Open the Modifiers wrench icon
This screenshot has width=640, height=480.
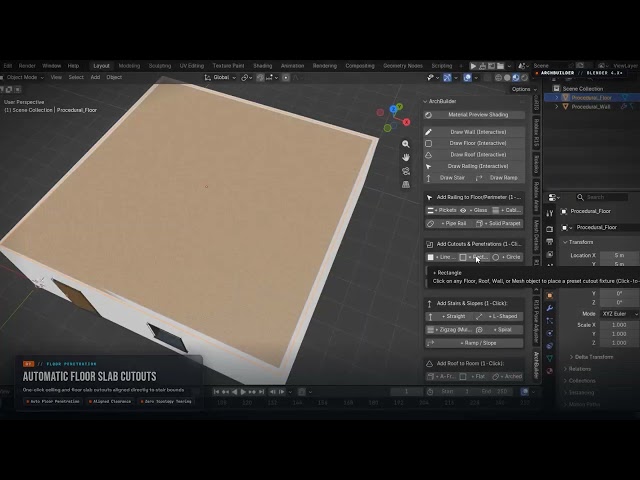coord(550,308)
